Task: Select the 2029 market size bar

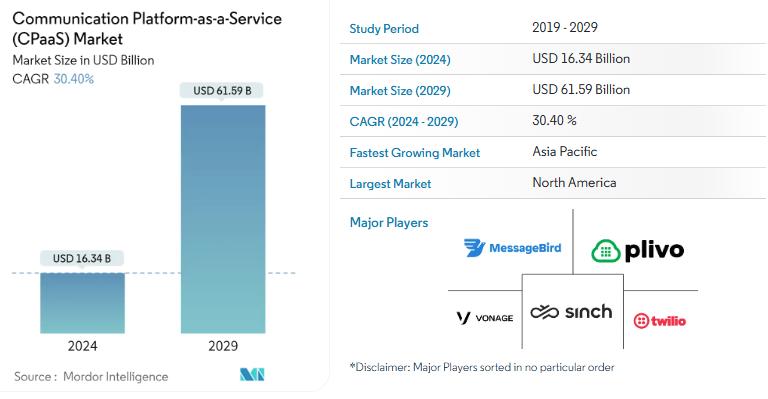Action: coord(223,219)
